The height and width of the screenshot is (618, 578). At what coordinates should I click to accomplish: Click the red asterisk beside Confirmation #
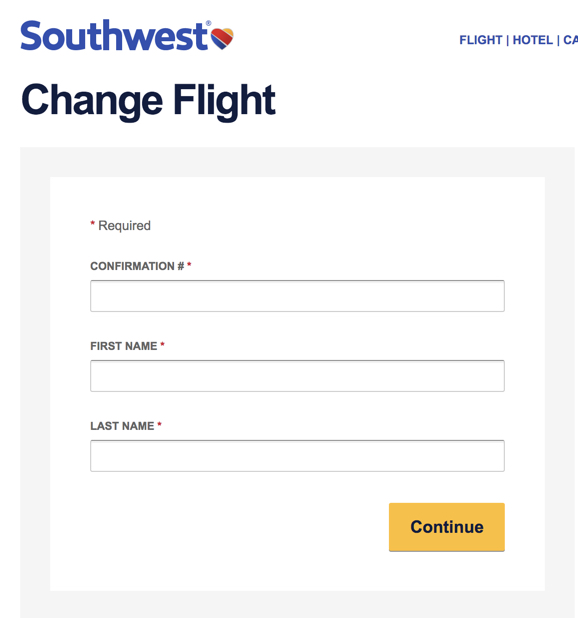point(189,264)
